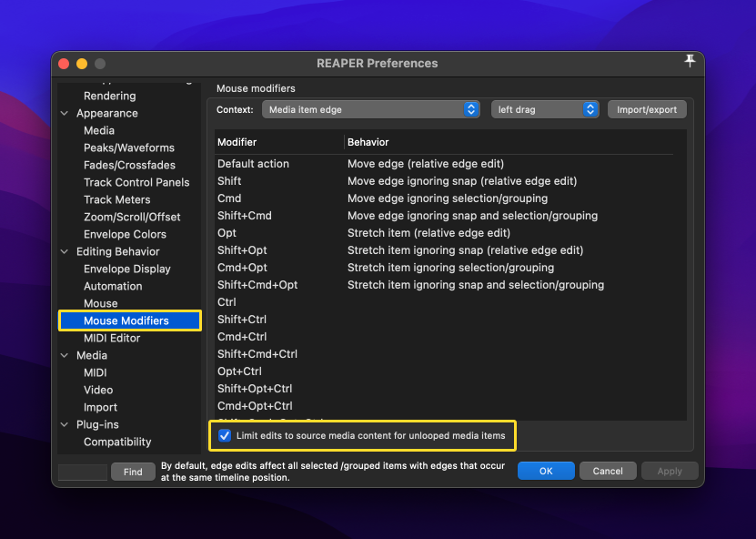Collapse the Plug-ins tree section
The image size is (756, 539).
coord(65,424)
